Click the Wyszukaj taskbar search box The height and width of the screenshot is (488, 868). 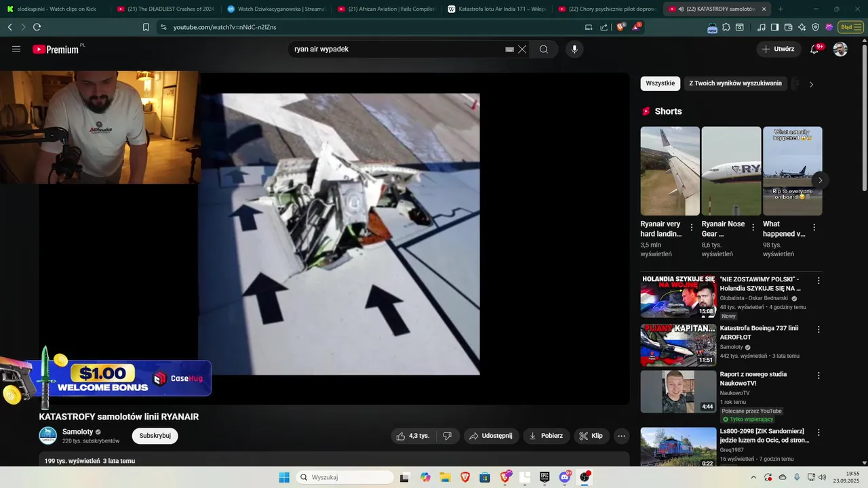[343, 477]
